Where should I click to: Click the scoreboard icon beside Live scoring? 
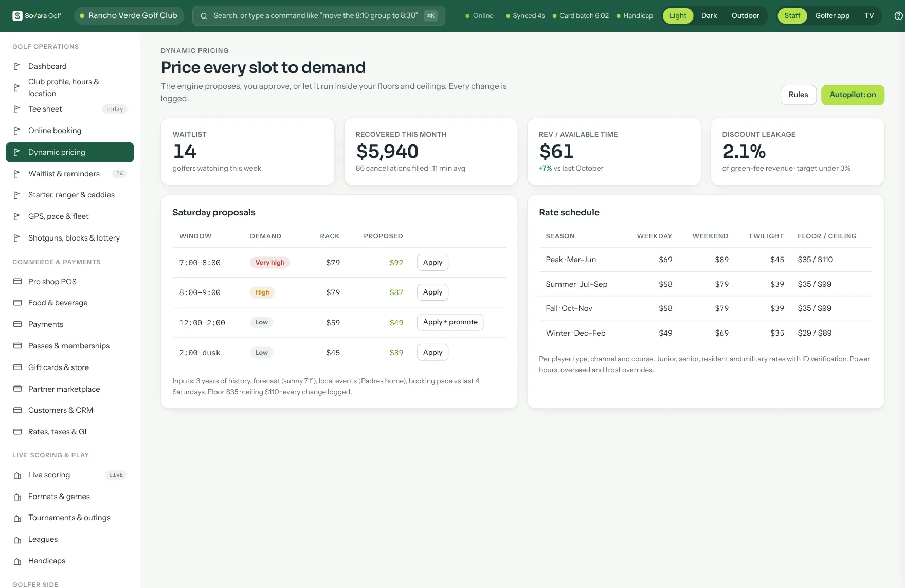pyautogui.click(x=17, y=475)
